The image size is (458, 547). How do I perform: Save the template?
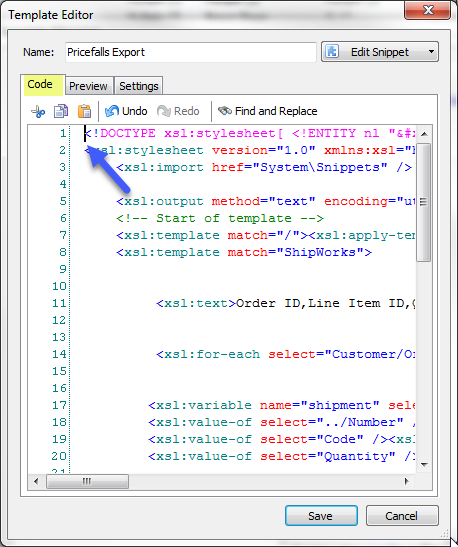321,516
